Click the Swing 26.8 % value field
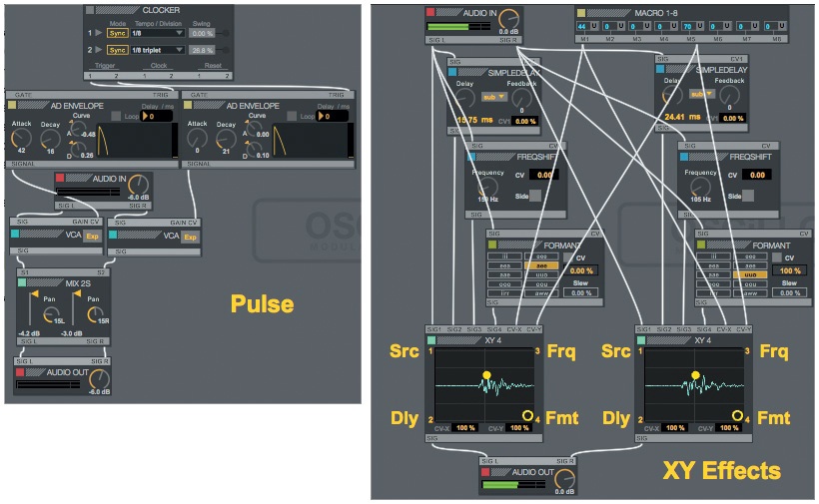 (x=202, y=50)
